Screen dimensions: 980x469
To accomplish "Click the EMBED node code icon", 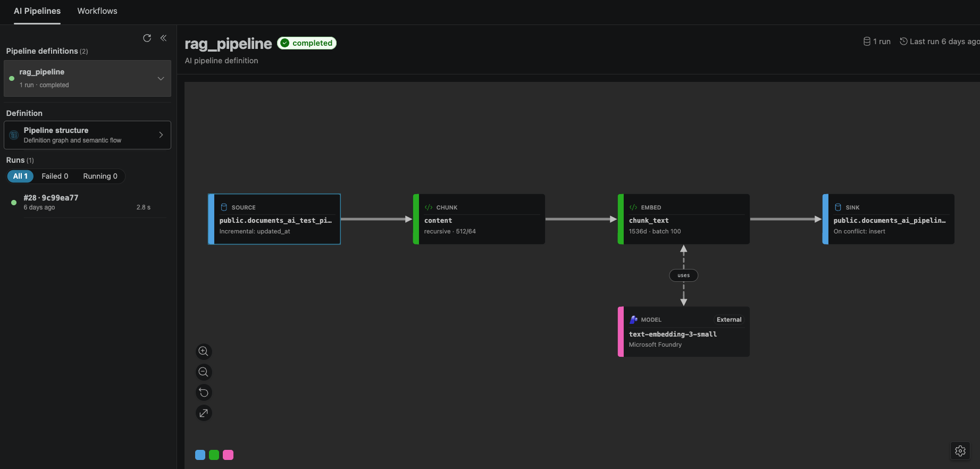I will [x=633, y=207].
